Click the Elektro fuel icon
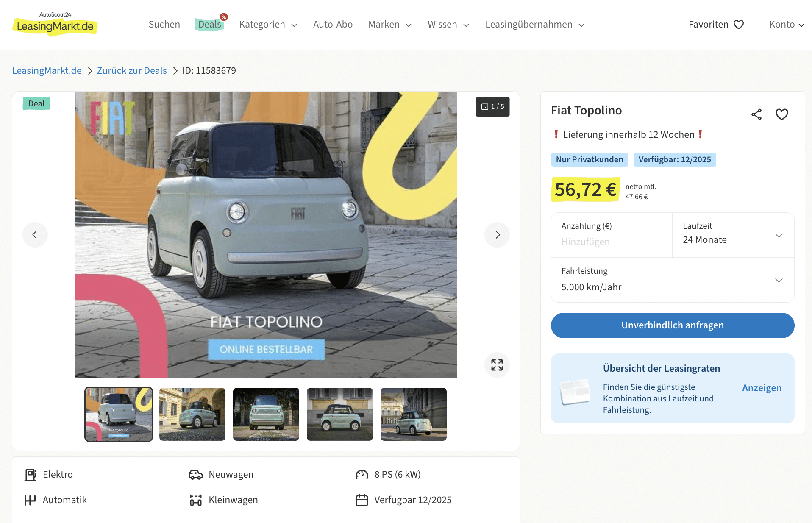Image resolution: width=812 pixels, height=523 pixels. click(x=31, y=475)
